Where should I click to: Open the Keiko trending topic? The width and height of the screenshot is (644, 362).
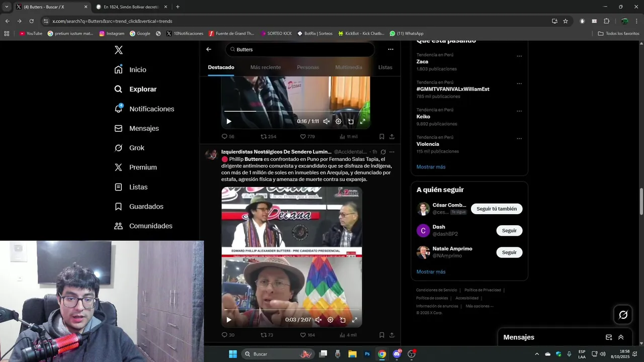[x=423, y=117]
